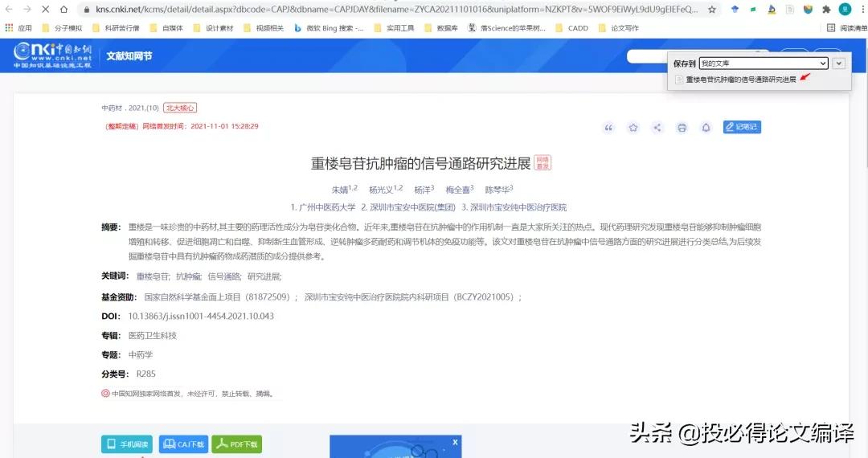Viewport: 868px width, 458px height.
Task: Open the grey document extension icon
Action: (790, 10)
